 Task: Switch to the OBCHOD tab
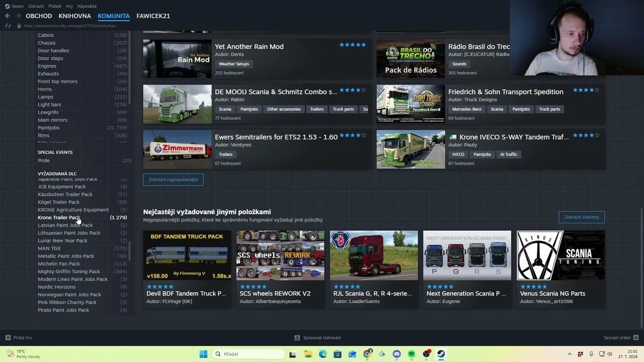[x=39, y=16]
